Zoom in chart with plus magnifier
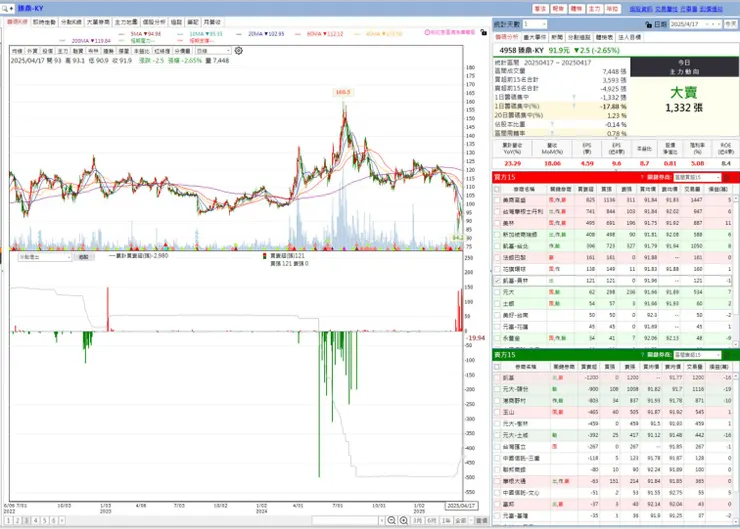The image size is (740, 529). (x=404, y=521)
